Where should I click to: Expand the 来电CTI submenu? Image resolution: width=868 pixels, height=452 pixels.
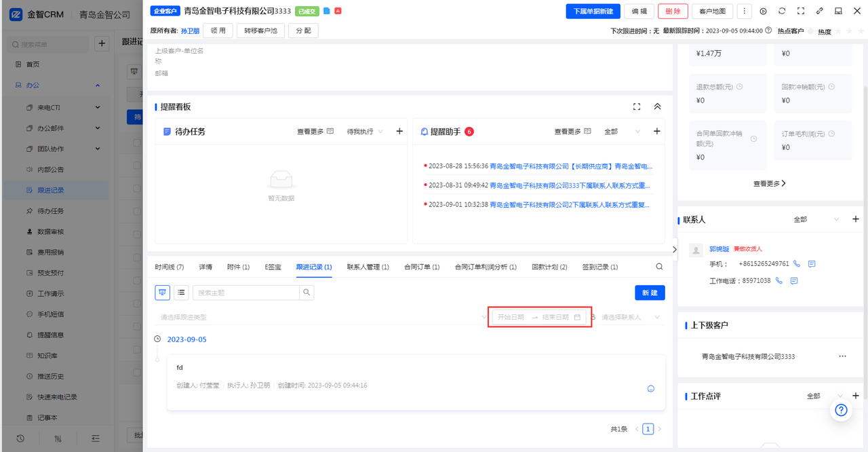(x=98, y=107)
